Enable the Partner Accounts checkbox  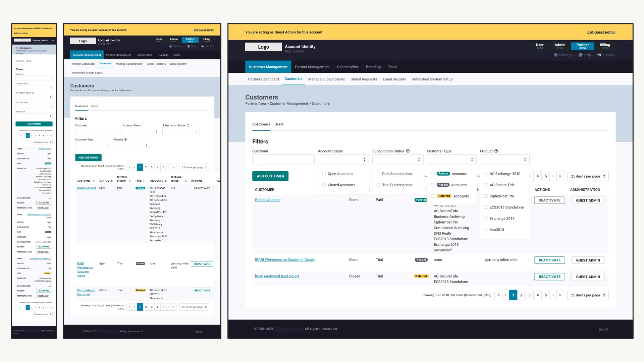pyautogui.click(x=433, y=174)
